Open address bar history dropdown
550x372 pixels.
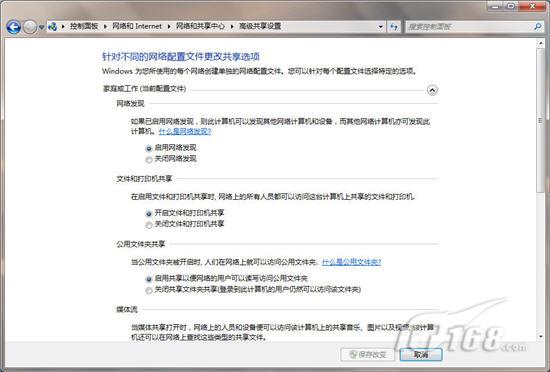tap(380, 27)
